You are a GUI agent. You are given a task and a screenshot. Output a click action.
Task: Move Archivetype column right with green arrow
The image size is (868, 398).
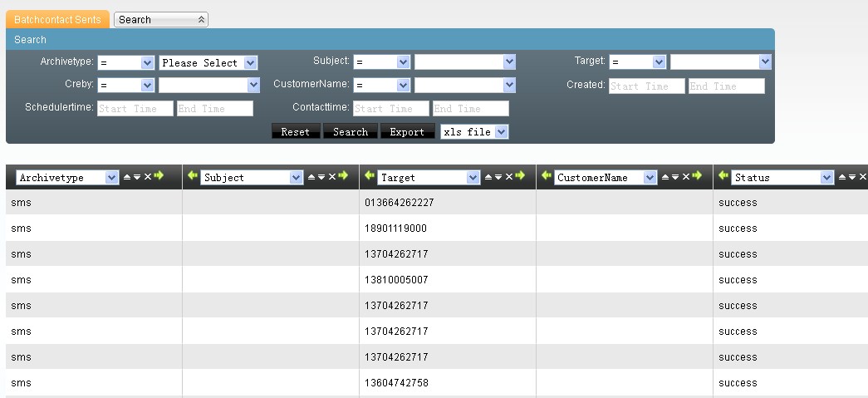click(x=159, y=177)
